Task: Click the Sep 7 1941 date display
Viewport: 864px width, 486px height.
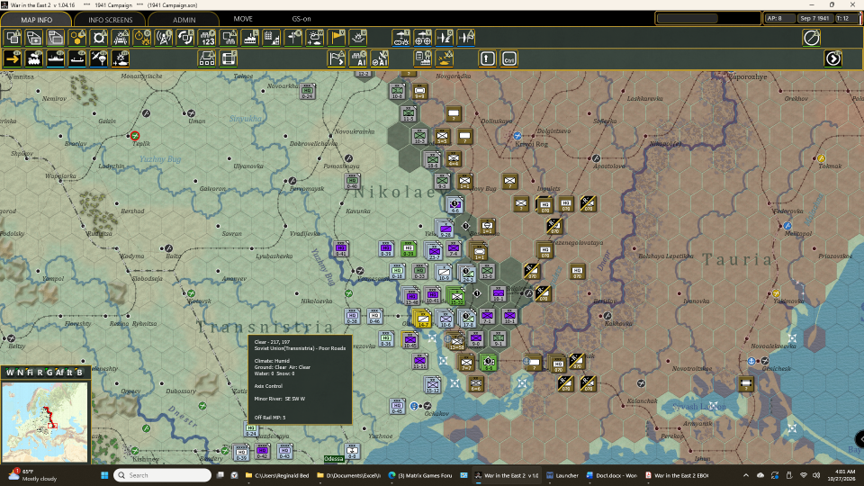Action: point(814,18)
